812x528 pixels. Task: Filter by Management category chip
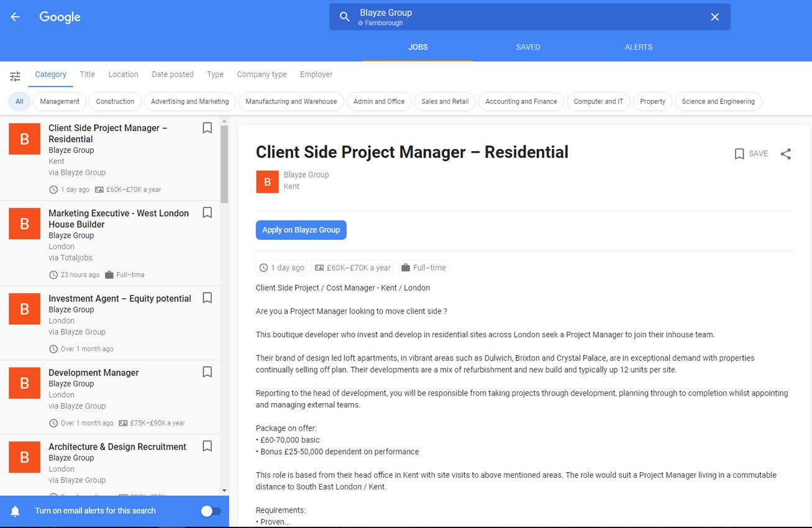pyautogui.click(x=60, y=102)
